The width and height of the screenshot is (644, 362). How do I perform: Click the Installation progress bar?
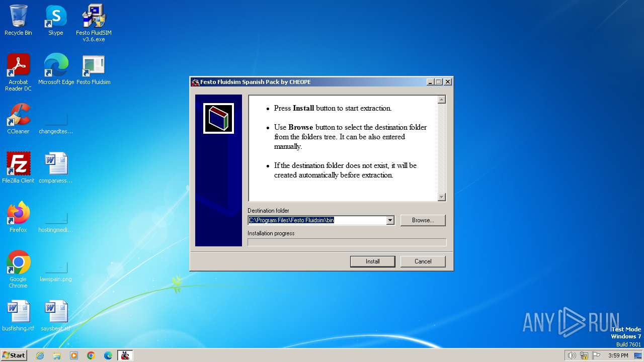[347, 242]
